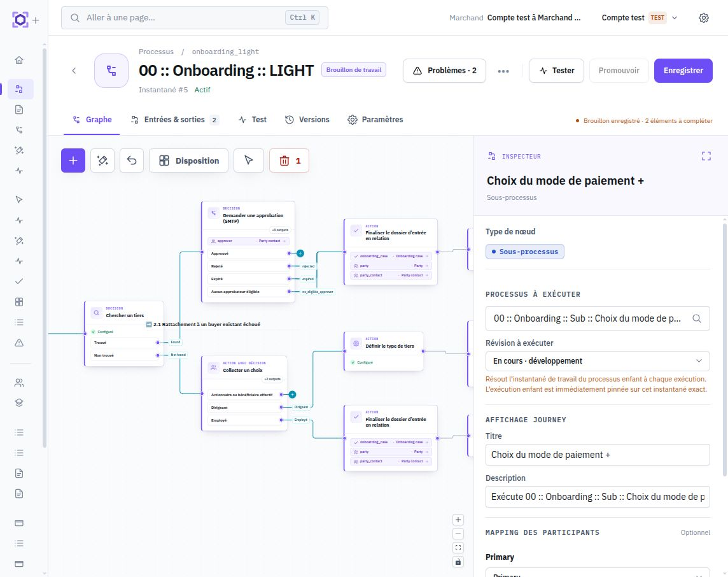Image resolution: width=728 pixels, height=577 pixels.
Task: Undo the last graph change
Action: (x=132, y=160)
